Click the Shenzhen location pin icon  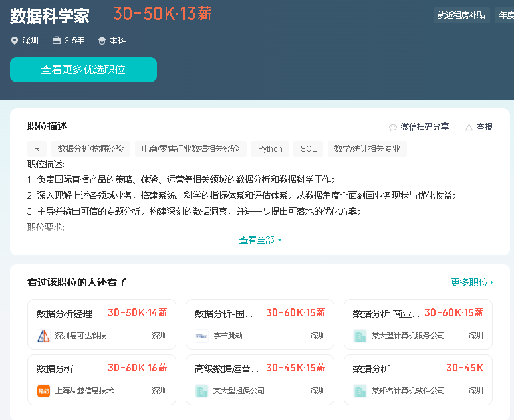pos(15,41)
